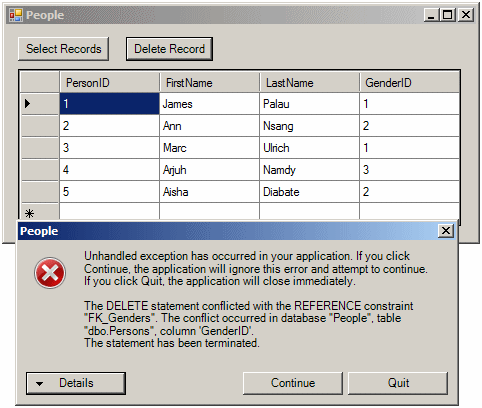The image size is (482, 408).
Task: Click the Delete Record button
Action: 169,49
